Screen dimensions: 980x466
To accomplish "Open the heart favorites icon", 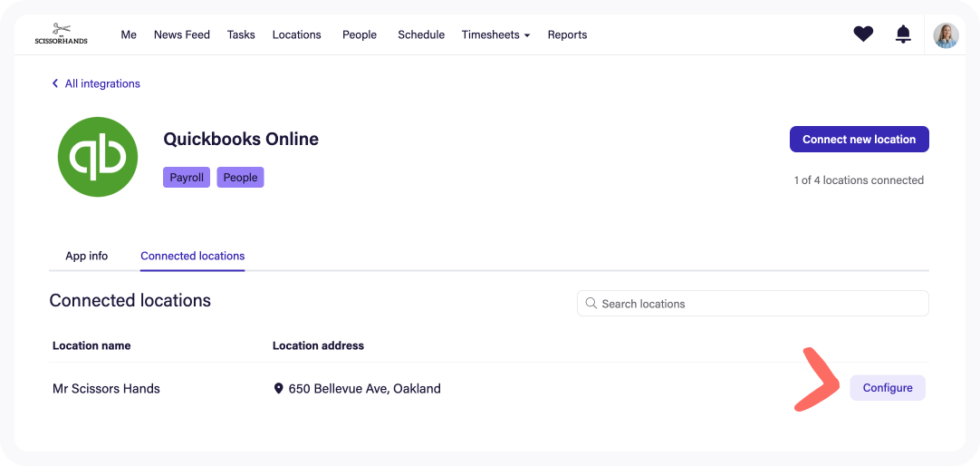I will [863, 34].
